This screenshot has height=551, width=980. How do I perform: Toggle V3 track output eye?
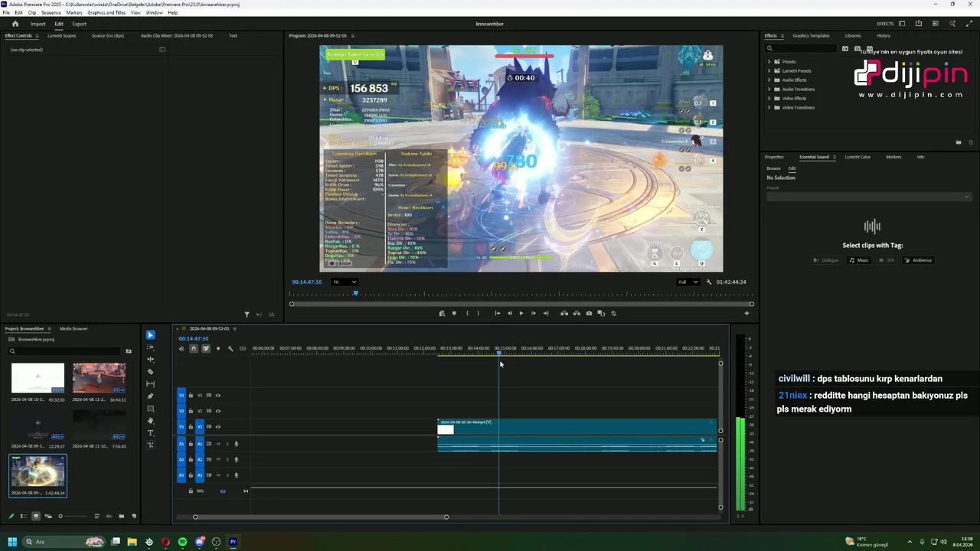217,396
